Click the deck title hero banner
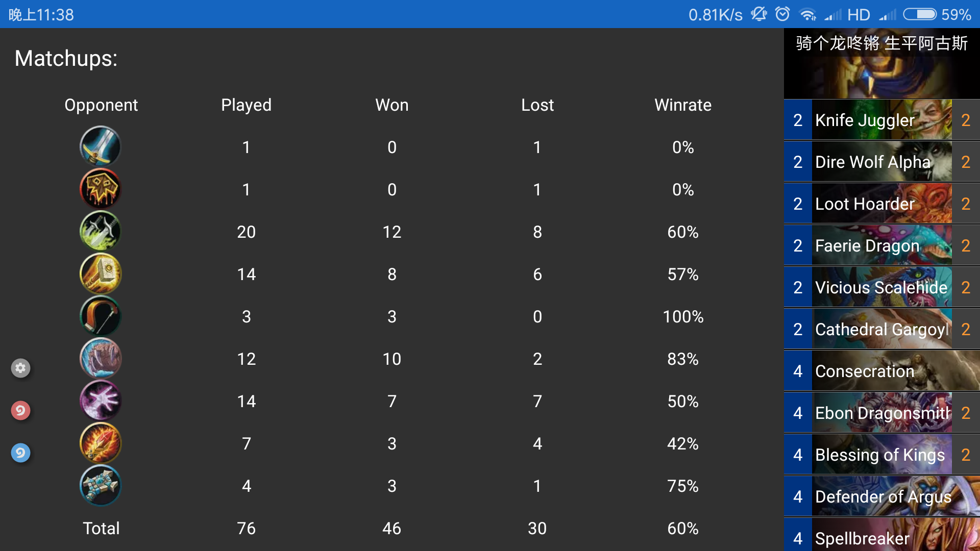980x551 pixels. tap(881, 64)
